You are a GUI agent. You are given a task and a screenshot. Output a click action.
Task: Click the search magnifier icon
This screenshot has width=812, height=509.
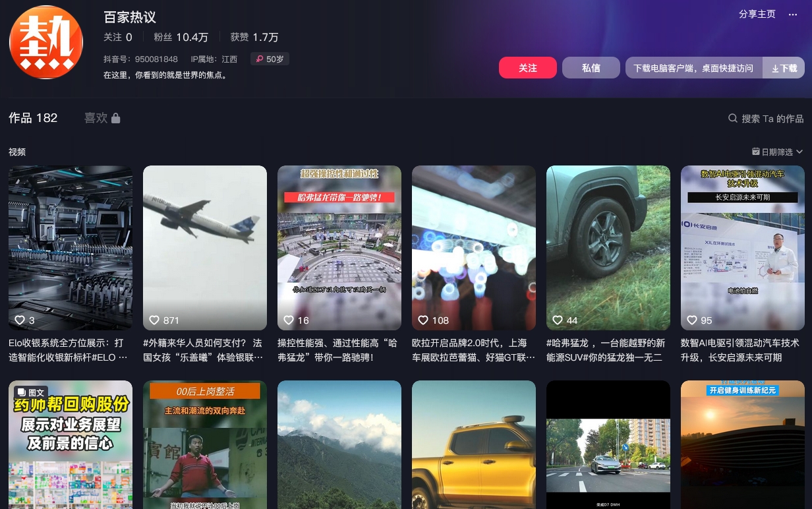[x=732, y=119]
